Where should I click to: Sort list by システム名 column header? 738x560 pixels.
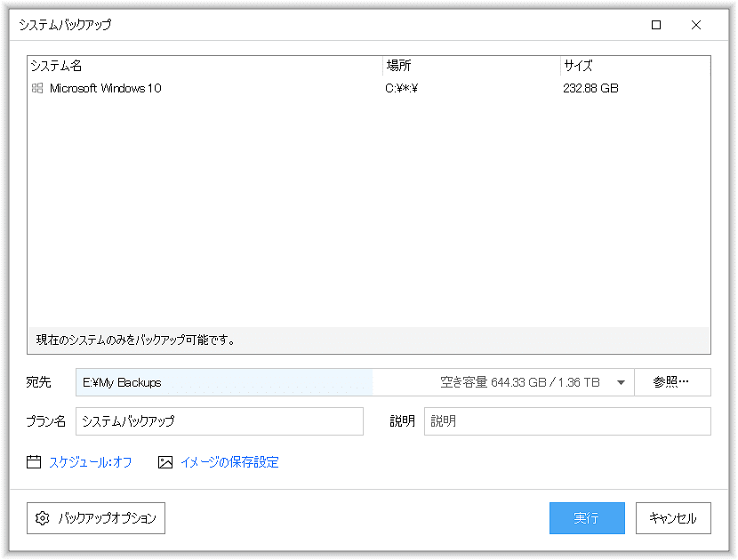pyautogui.click(x=205, y=66)
